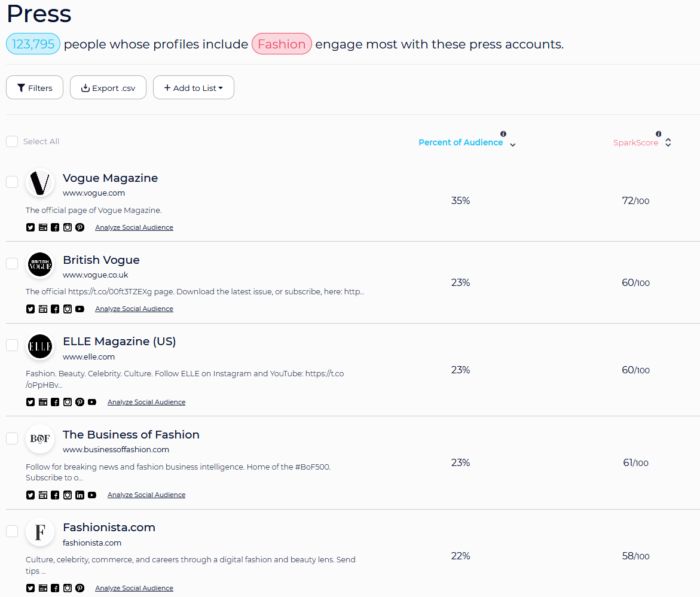
Task: Sort by Percent of Audience column
Action: tap(466, 142)
